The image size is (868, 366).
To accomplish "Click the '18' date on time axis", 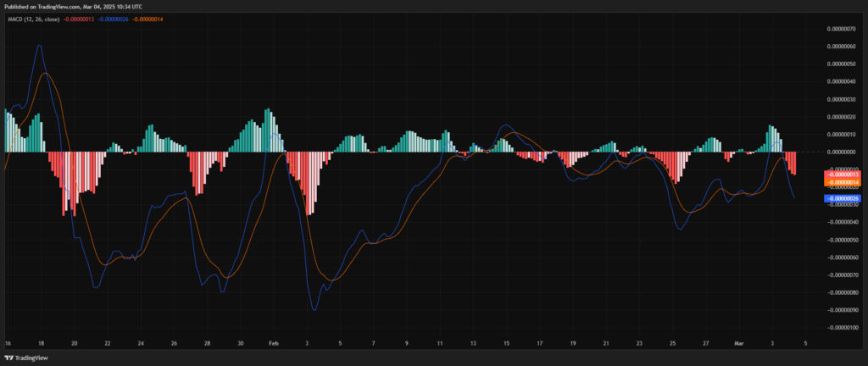I will [x=41, y=343].
